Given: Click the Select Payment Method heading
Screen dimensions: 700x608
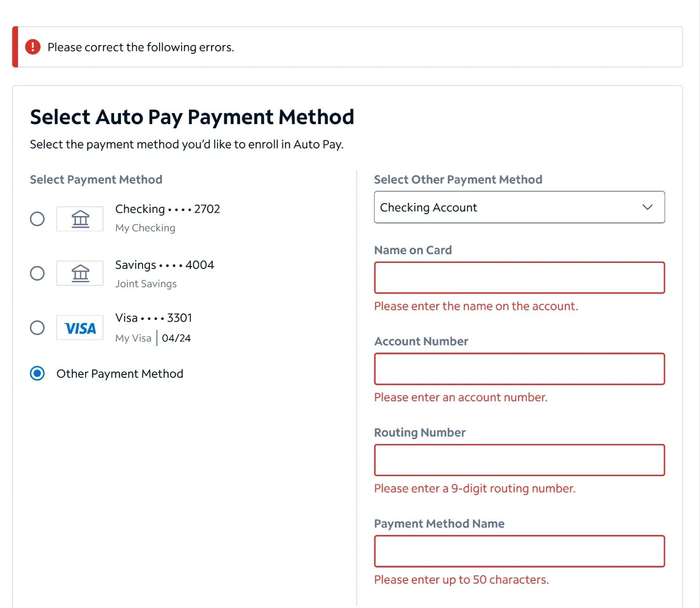Looking at the screenshot, I should (96, 179).
